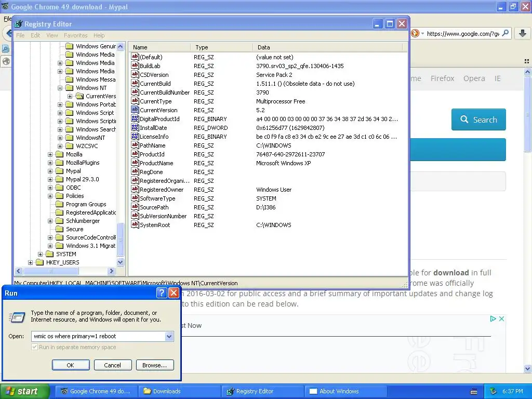Click the DigitalProductId binary value icon
This screenshot has height=399, width=532.
(135, 118)
